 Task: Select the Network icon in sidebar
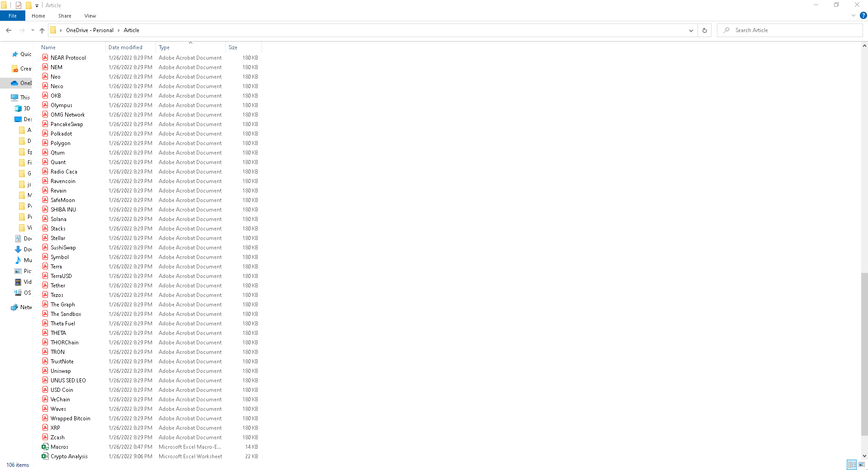coord(24,307)
